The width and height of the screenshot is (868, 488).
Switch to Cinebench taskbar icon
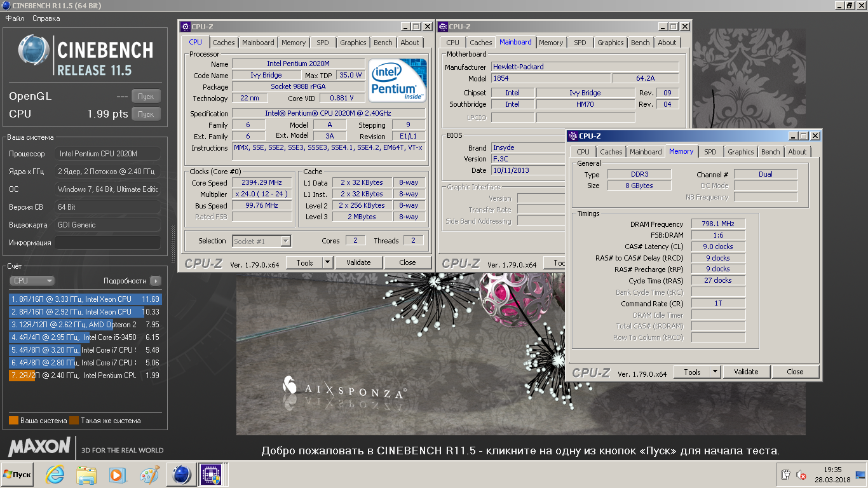point(182,475)
